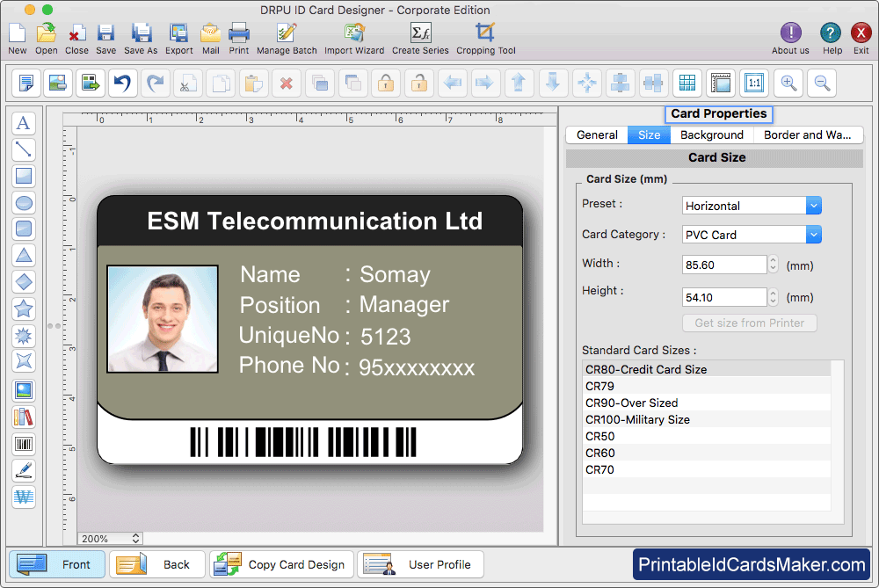
Task: Show the Back side of card
Action: click(x=157, y=564)
